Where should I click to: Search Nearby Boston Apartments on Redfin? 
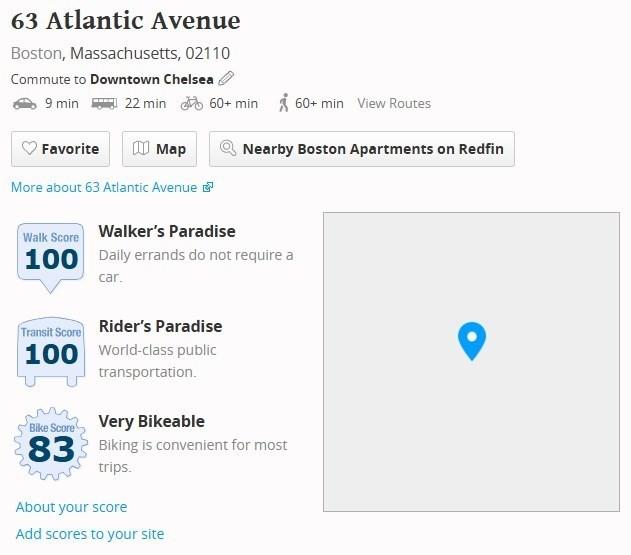362,149
